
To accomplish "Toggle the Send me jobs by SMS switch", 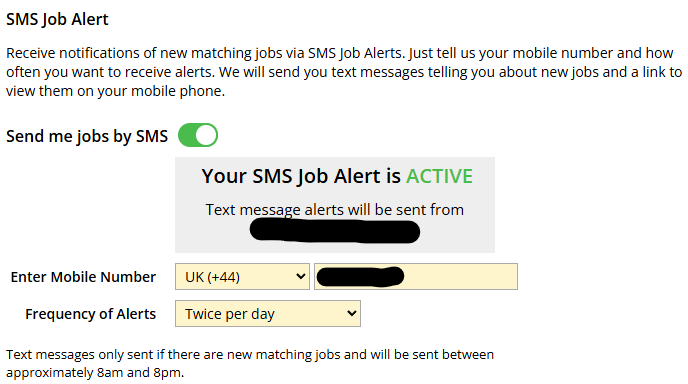I will pos(198,135).
